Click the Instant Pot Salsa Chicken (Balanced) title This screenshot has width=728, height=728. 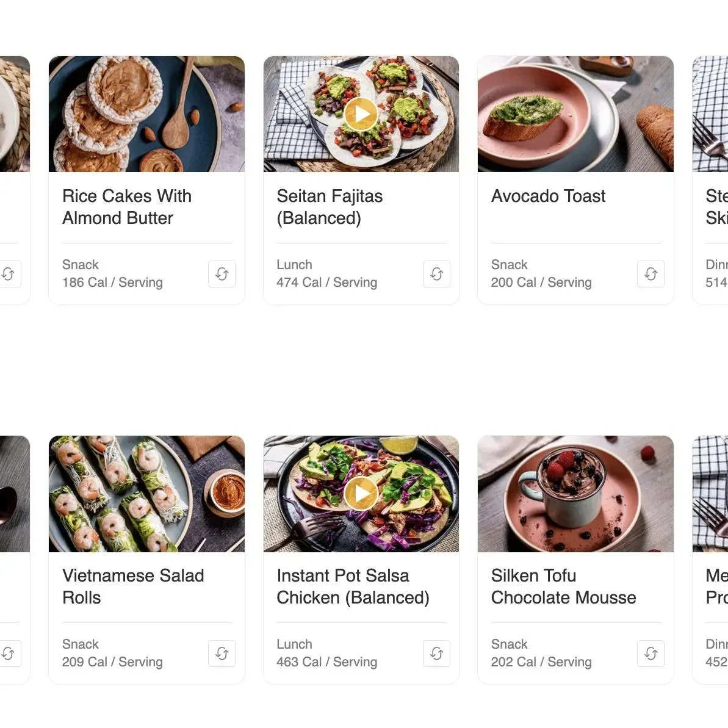coord(353,586)
